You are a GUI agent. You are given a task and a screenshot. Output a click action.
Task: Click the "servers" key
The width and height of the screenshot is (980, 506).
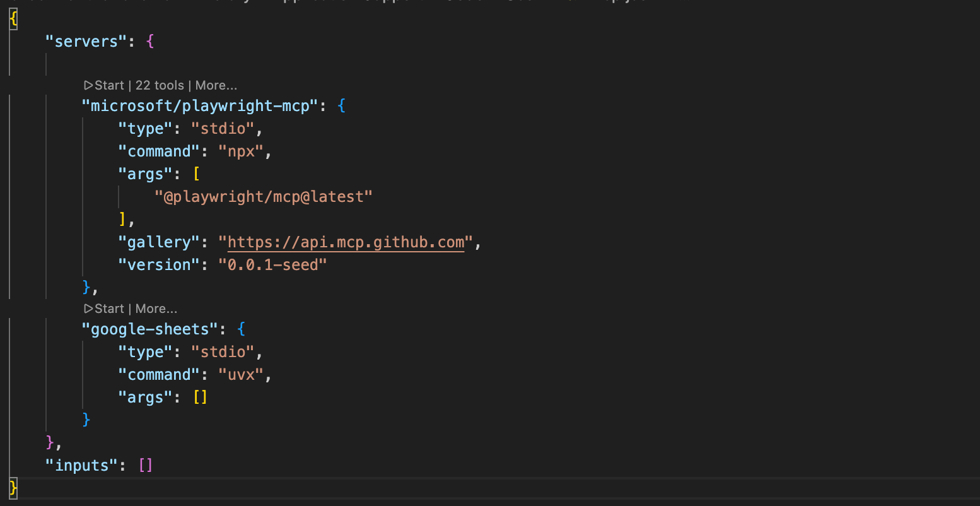click(86, 42)
